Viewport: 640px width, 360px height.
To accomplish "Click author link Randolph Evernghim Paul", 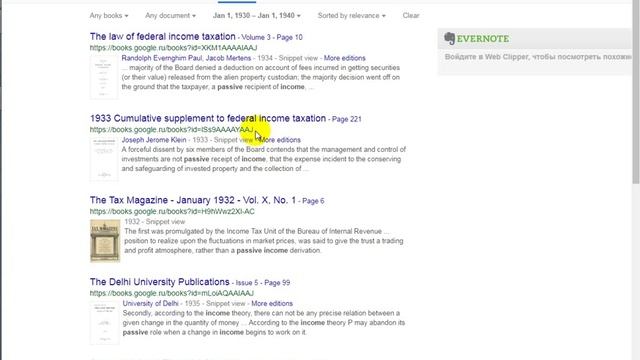I will tap(162, 58).
